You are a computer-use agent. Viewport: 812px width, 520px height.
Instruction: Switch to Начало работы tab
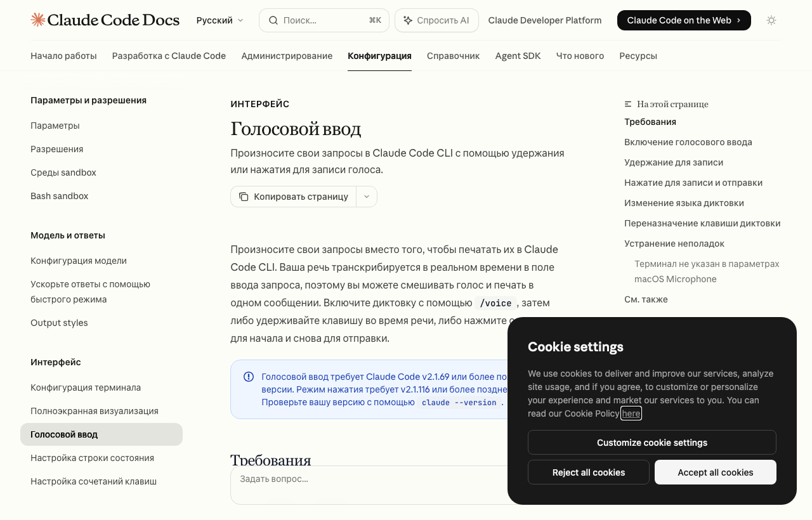(x=63, y=56)
